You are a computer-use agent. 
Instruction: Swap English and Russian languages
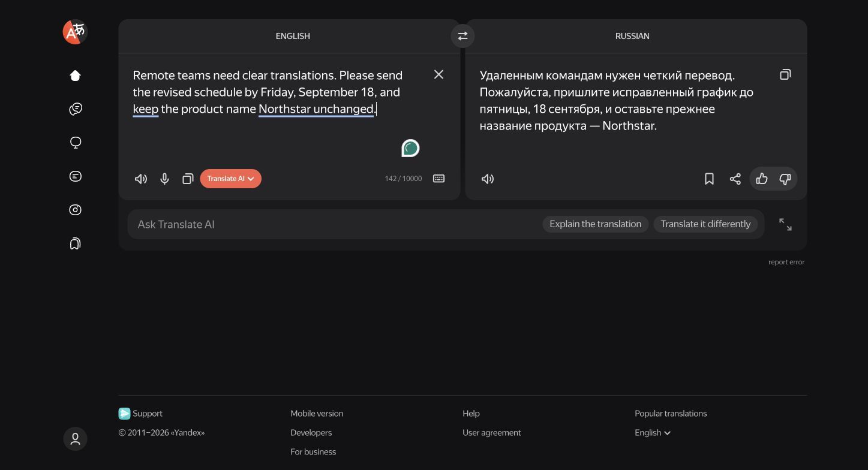(x=462, y=36)
